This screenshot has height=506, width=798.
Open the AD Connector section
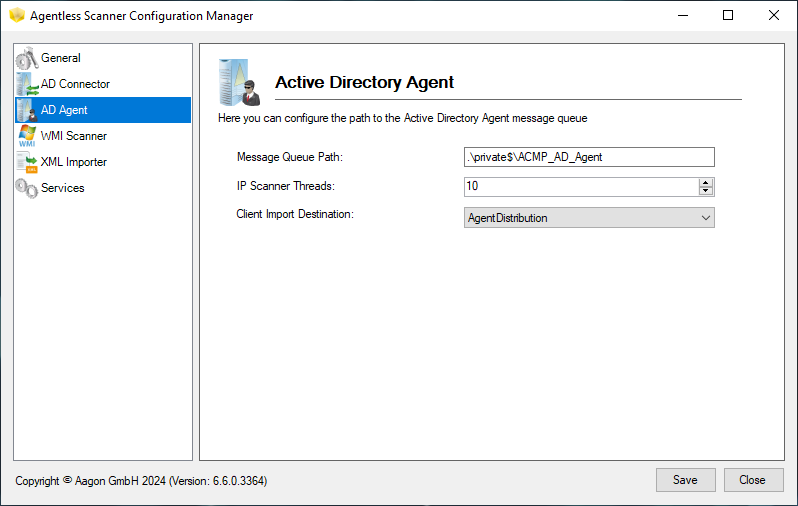tap(75, 84)
